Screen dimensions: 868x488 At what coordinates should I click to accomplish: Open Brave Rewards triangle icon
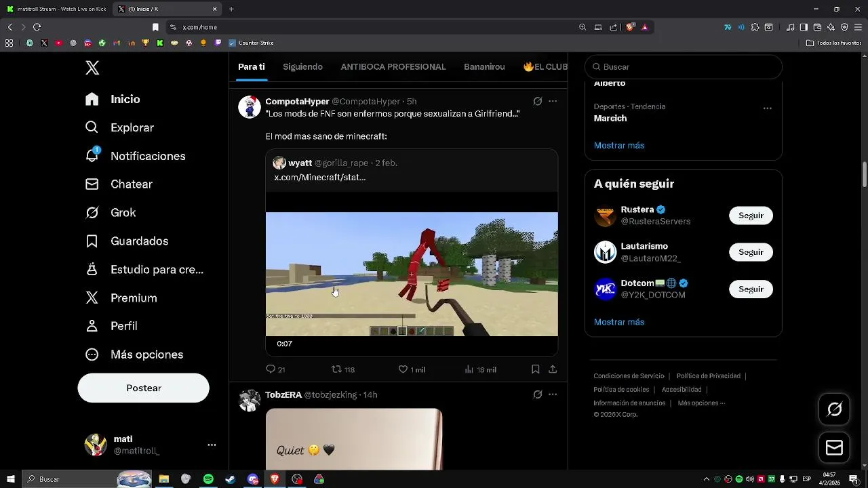645,27
